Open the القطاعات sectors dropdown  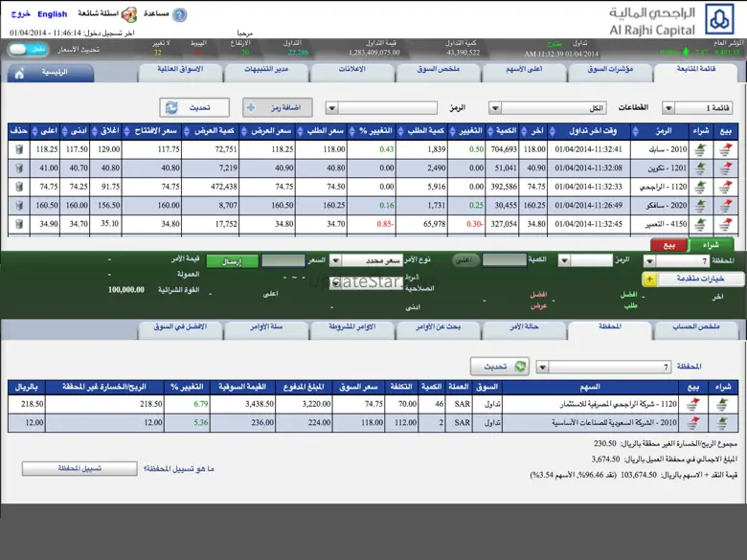(x=495, y=108)
